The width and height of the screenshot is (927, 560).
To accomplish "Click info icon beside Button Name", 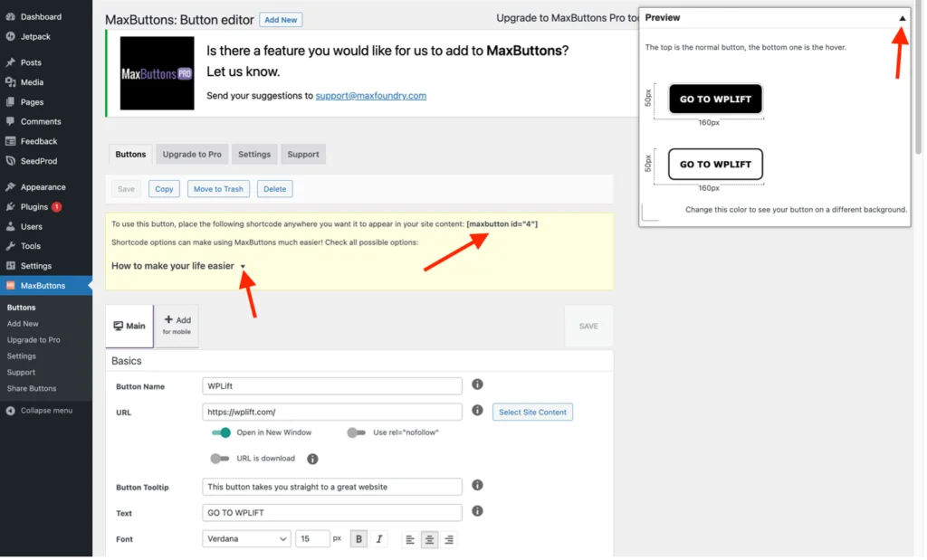I will point(477,384).
